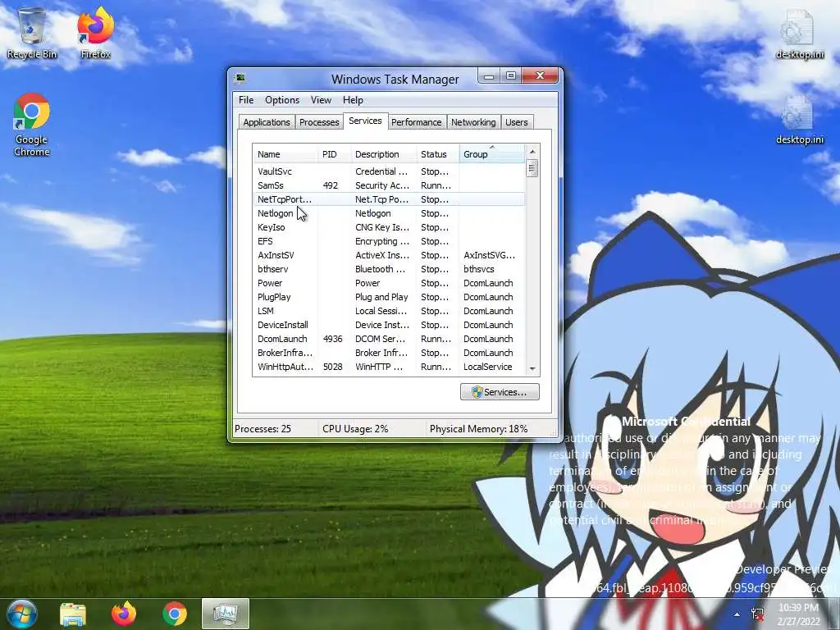Select the BrokerInfra... service row
The image size is (840, 630).
(388, 353)
